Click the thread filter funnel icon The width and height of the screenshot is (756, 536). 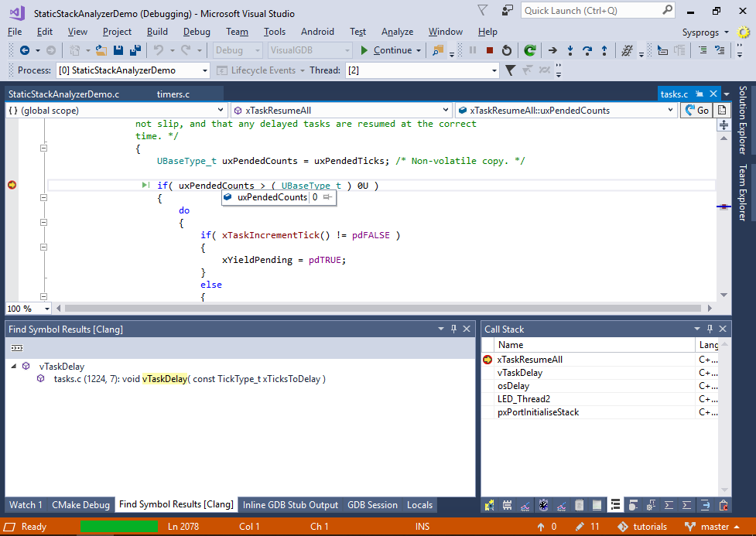point(510,70)
